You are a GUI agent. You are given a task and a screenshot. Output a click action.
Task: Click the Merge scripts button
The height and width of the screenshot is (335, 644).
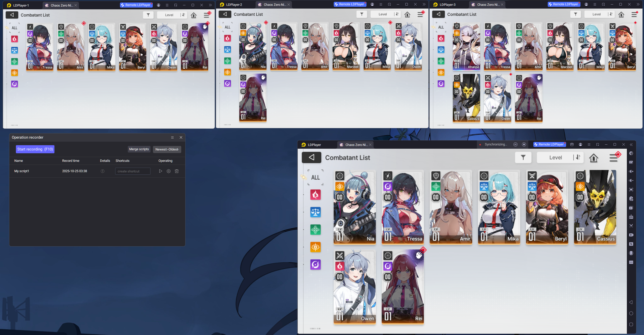click(x=139, y=149)
